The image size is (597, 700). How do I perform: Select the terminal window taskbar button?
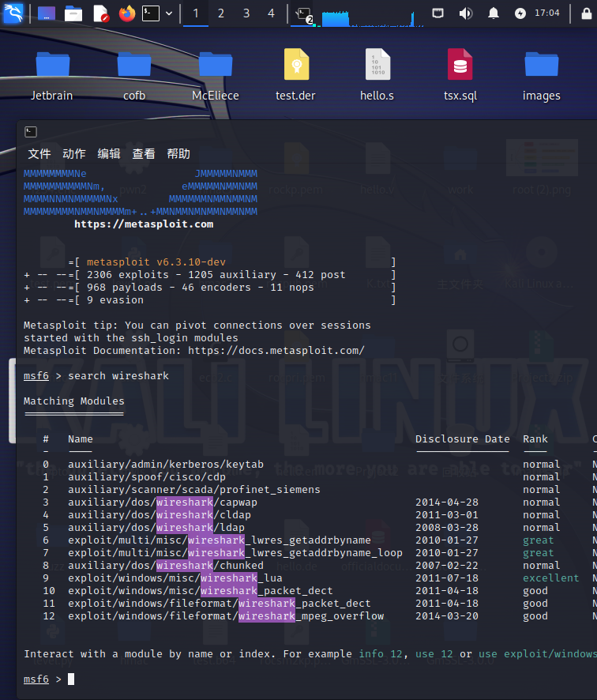point(304,14)
